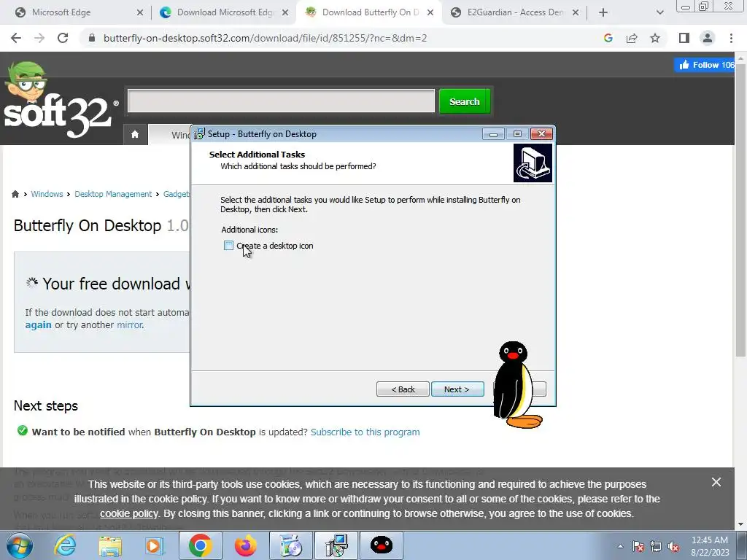This screenshot has width=747, height=560.
Task: Click the green Search button on soft32
Action: coord(465,101)
